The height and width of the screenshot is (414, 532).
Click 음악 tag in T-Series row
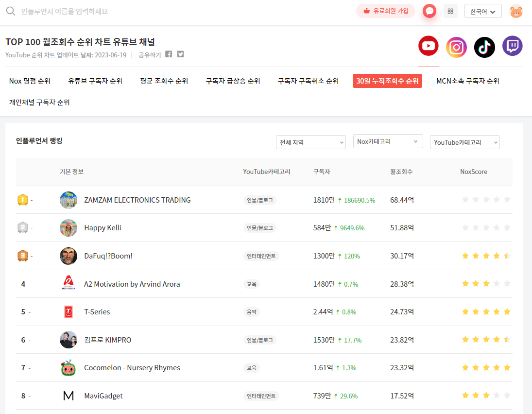pos(251,312)
